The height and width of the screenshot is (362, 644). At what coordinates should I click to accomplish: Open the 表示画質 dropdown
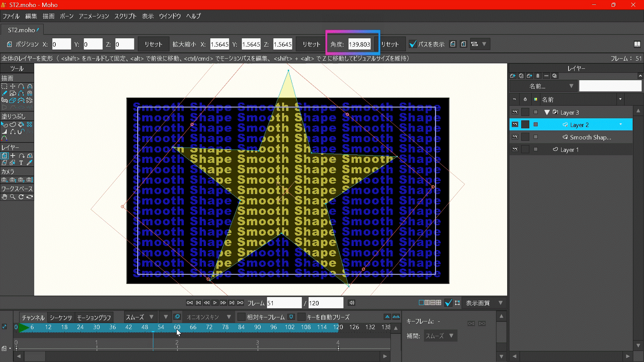tap(483, 303)
